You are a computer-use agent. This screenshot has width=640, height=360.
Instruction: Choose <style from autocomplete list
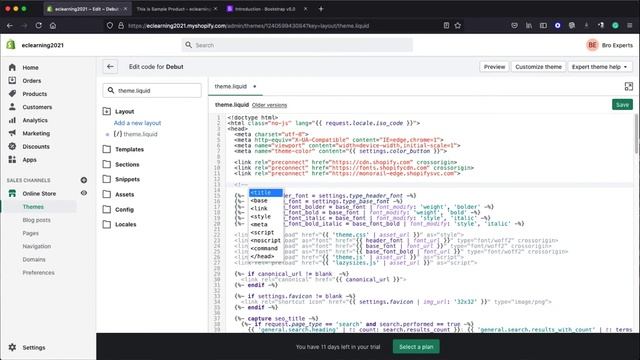266,216
